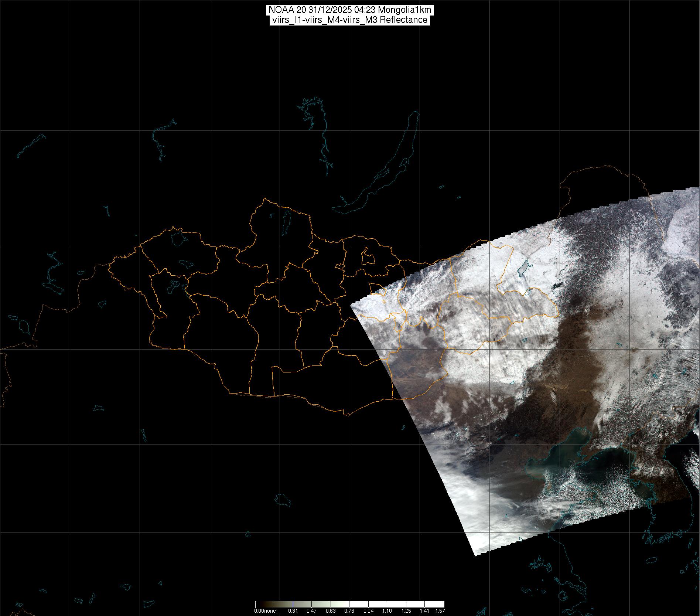Click the 0.94 value on the colorbar

pyautogui.click(x=368, y=611)
